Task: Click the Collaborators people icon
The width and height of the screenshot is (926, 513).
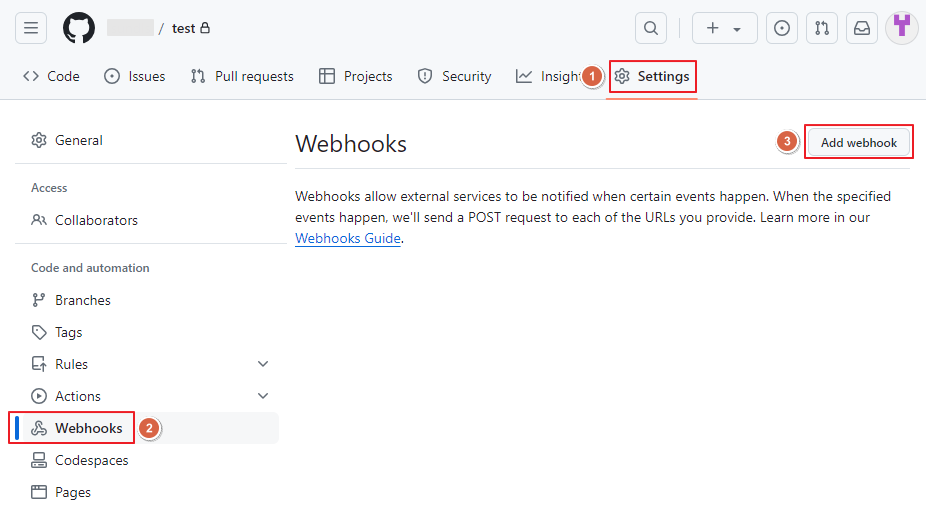Action: pos(39,220)
